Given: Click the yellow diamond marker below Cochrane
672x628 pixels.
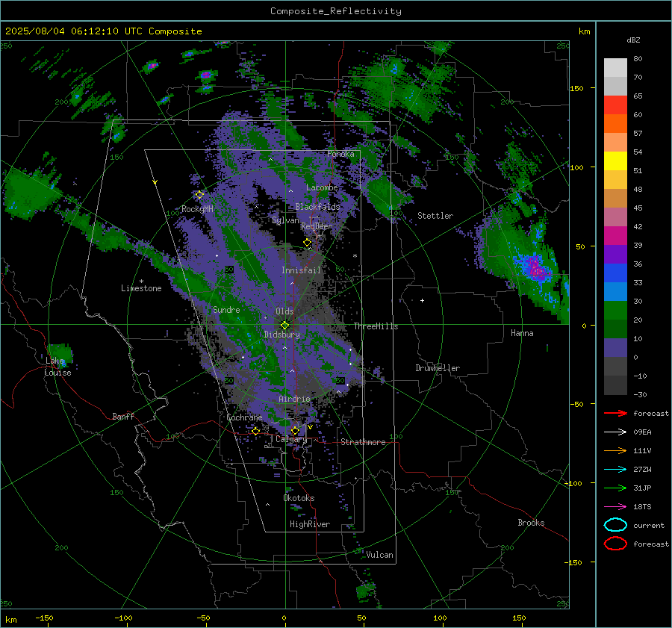Looking at the screenshot, I should 255,431.
